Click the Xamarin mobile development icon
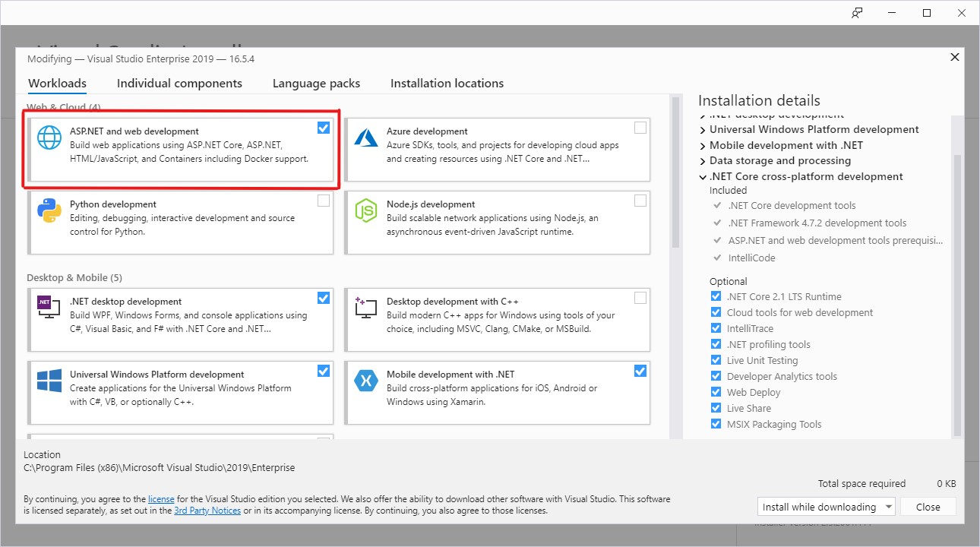Viewport: 980px width, 547px height. click(x=366, y=381)
